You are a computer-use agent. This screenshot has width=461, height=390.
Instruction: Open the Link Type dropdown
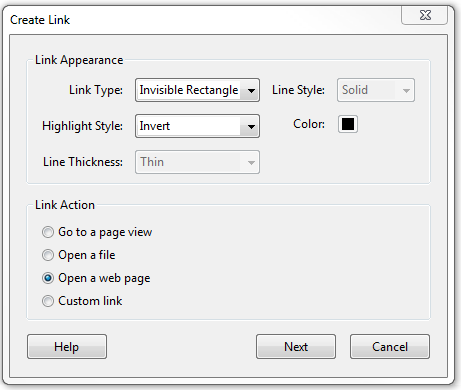pos(197,90)
